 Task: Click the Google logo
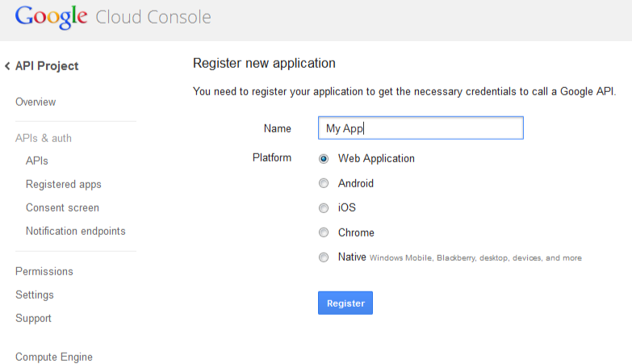(x=51, y=17)
